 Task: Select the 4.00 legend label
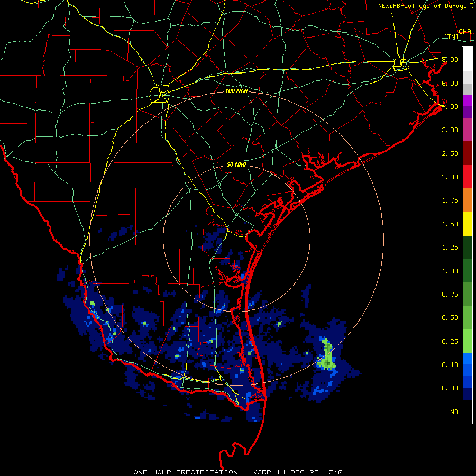click(x=450, y=106)
